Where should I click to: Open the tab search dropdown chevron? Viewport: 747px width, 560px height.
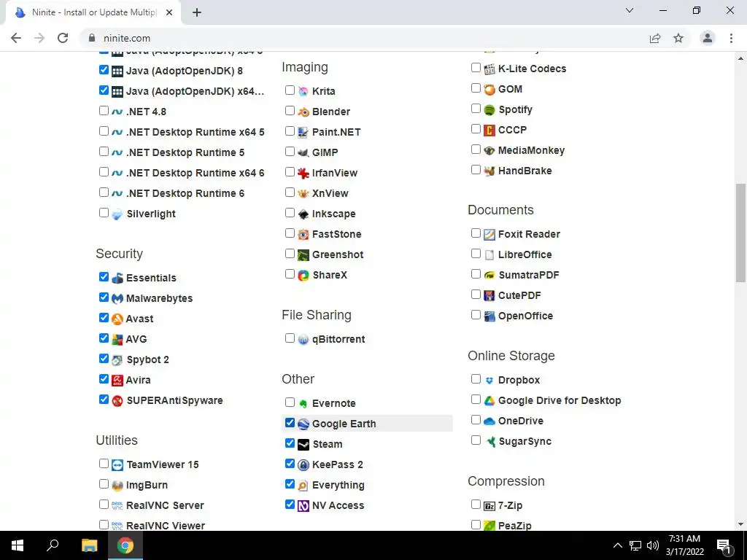tap(630, 10)
